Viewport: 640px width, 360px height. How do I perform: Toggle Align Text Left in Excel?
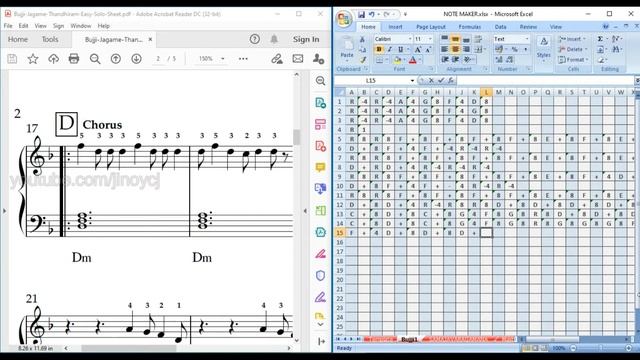point(444,49)
